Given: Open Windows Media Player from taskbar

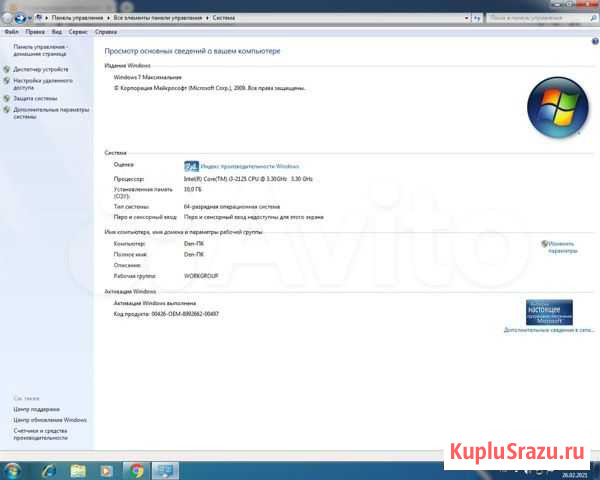Looking at the screenshot, I should 107,469.
